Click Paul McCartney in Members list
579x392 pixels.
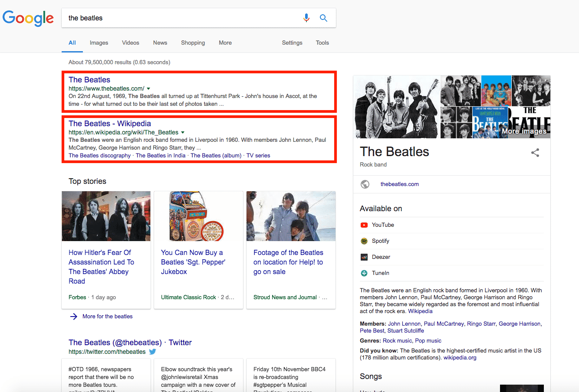click(x=444, y=324)
